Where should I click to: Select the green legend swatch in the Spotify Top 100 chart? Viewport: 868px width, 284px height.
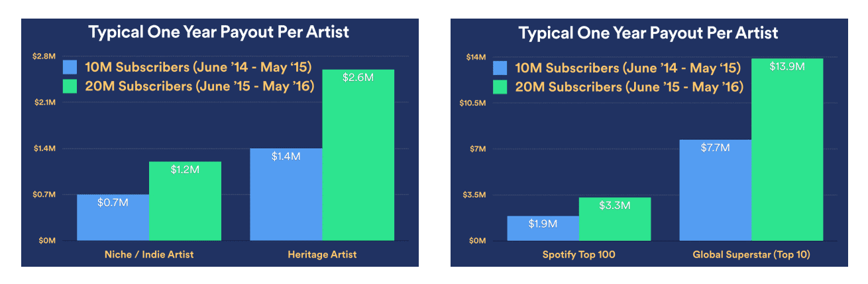[501, 87]
